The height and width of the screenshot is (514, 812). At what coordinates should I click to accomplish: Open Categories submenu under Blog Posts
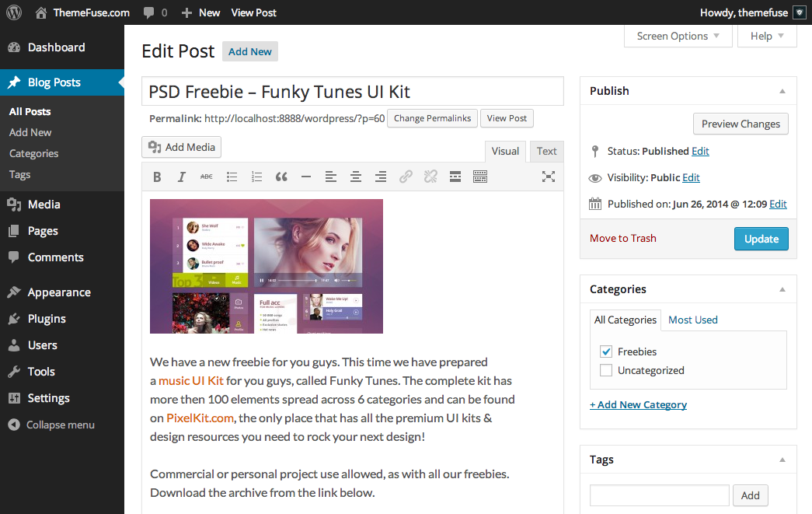33,153
